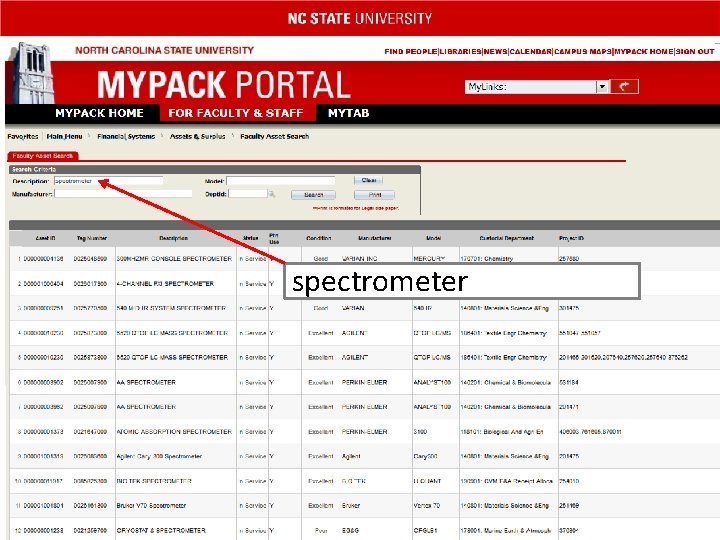Click Faculty Asset Search breadcrumb item

275,136
